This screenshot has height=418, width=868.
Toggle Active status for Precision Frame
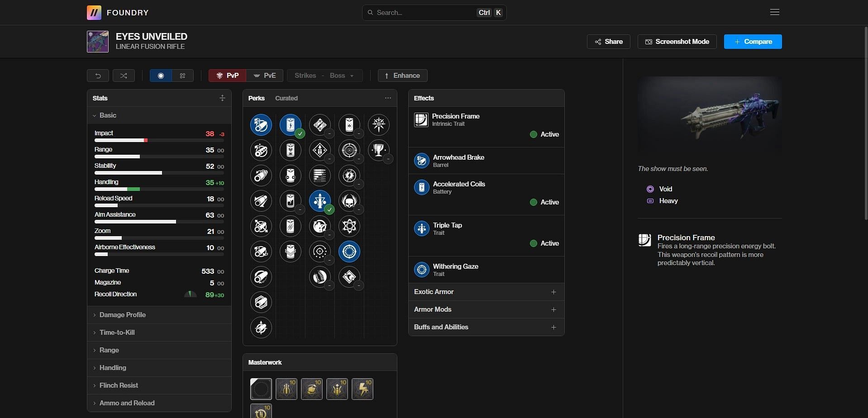click(544, 134)
